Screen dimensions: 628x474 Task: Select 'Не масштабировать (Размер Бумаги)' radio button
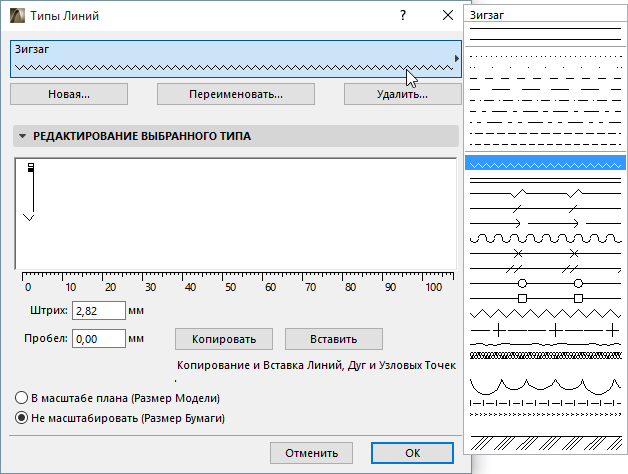(21, 418)
